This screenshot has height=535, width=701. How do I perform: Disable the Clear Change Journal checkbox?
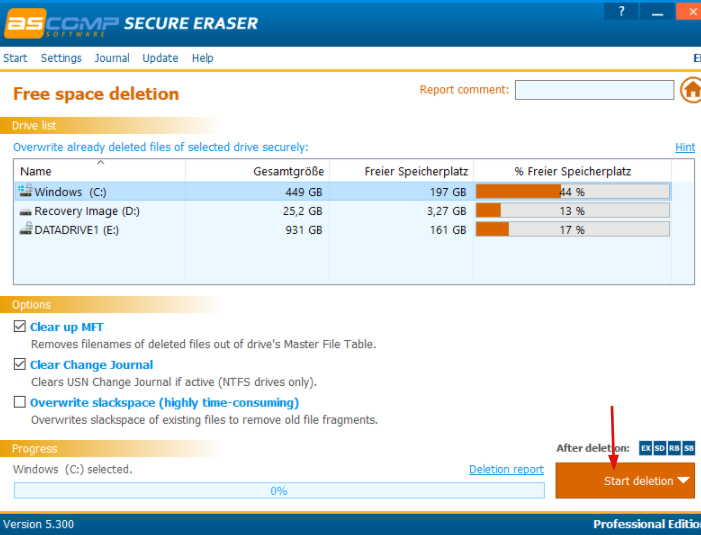pos(20,365)
